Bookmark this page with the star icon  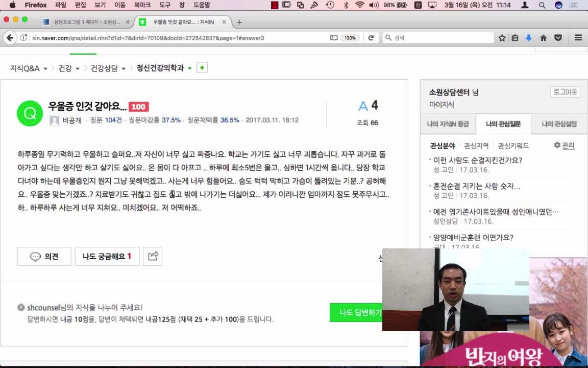pos(502,38)
